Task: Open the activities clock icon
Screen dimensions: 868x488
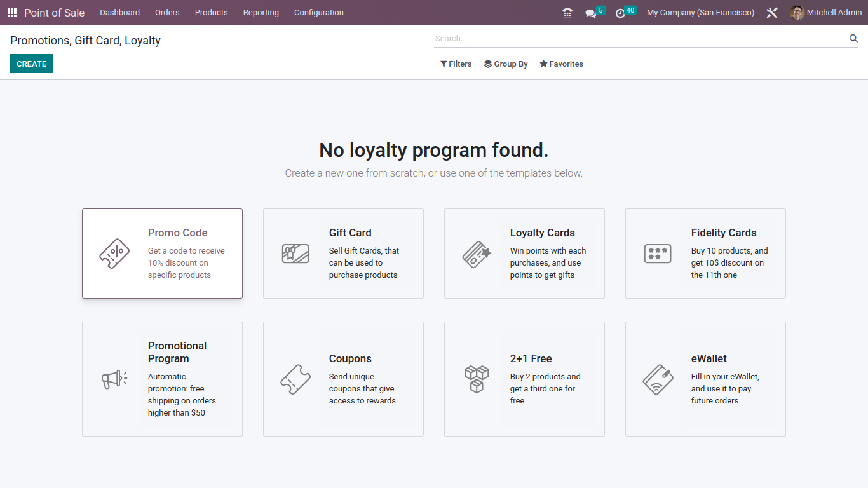Action: (620, 13)
